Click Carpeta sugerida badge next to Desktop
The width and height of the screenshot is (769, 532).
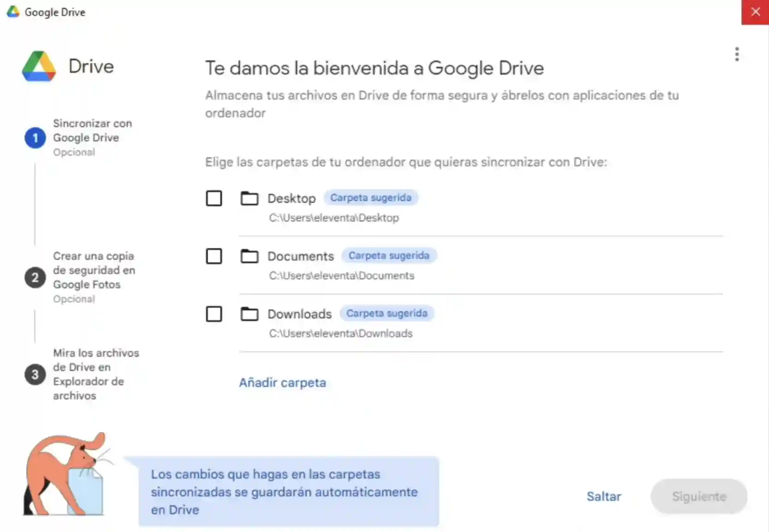click(370, 197)
